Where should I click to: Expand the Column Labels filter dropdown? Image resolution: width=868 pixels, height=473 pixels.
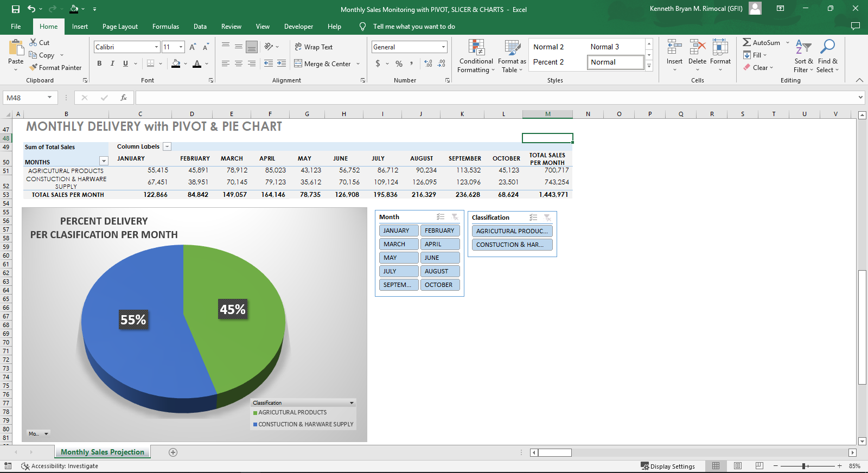167,146
